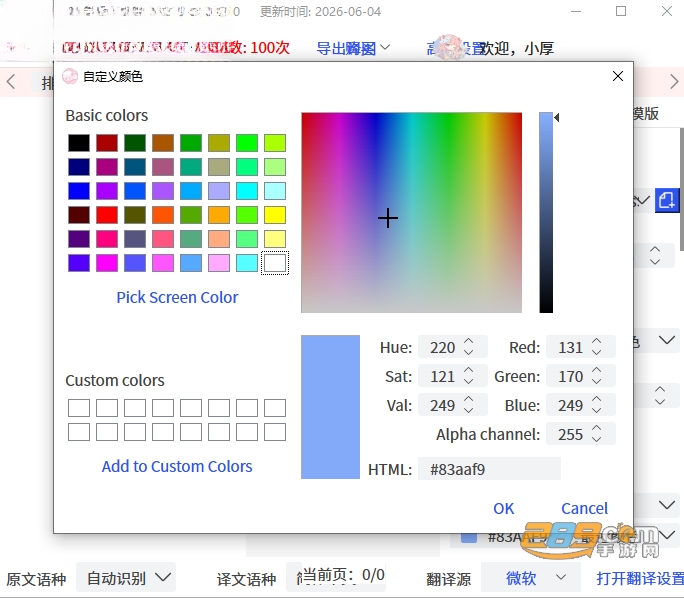
Task: Click the HTML color code field
Action: 489,469
